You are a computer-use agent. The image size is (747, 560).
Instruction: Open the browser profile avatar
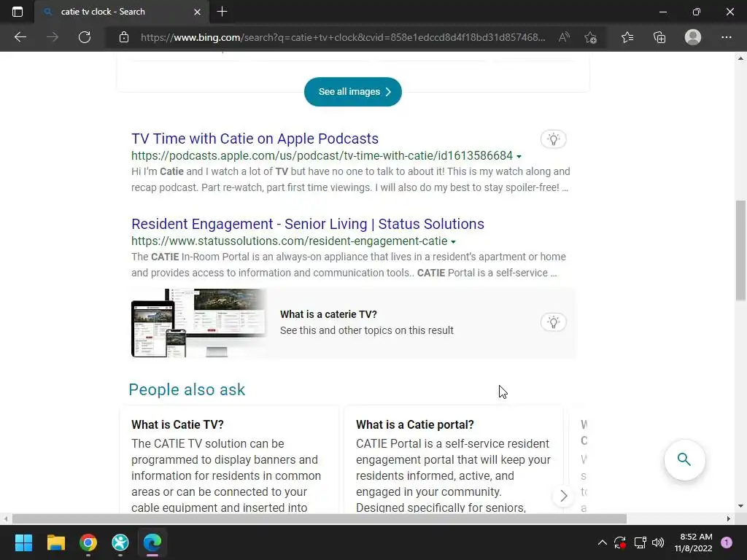pyautogui.click(x=693, y=37)
